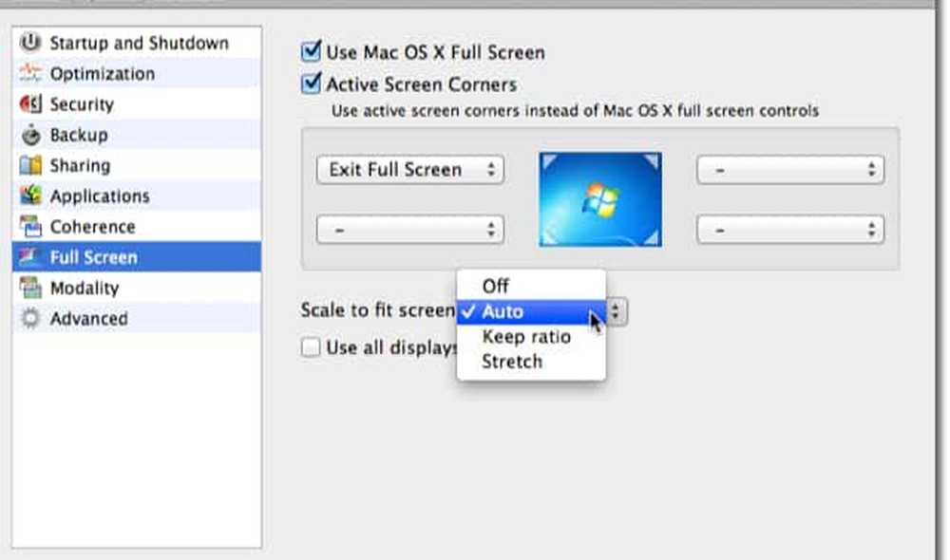Click the Sharing sidebar icon

(x=31, y=165)
